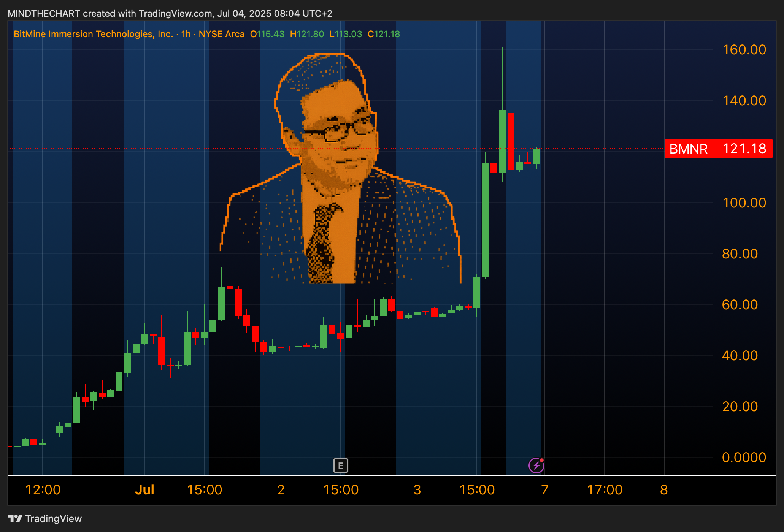Screen dimensions: 784x532
Task: Click the TradingView wordmark text
Action: point(54,519)
